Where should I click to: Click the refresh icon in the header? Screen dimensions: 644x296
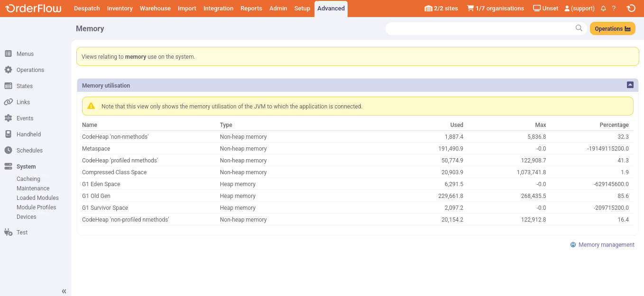pos(631,8)
